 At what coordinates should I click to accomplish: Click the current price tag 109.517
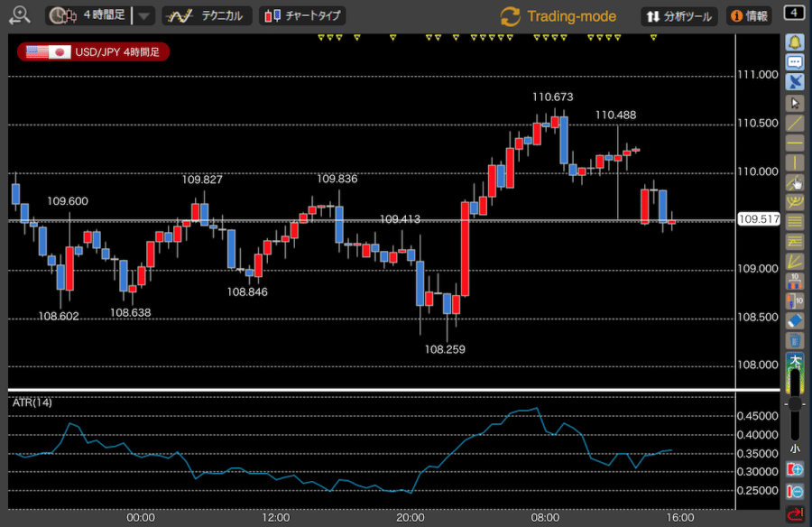pyautogui.click(x=759, y=219)
